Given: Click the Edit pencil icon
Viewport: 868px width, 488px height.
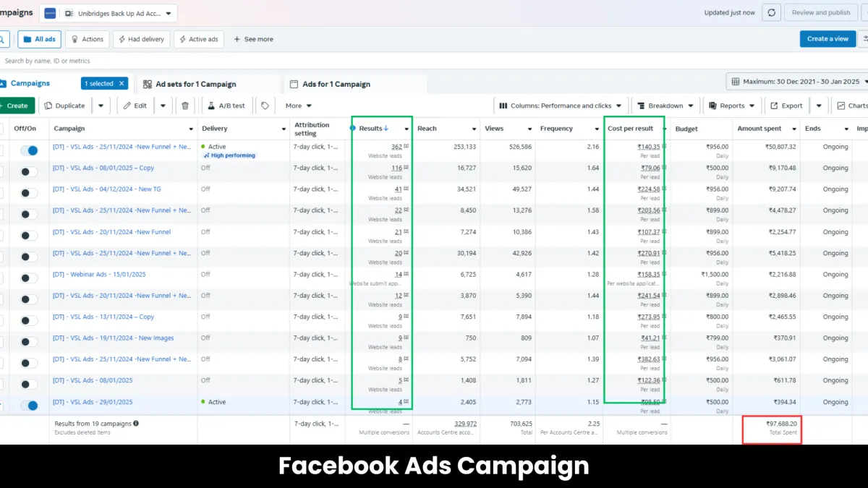Looking at the screenshot, I should (127, 106).
